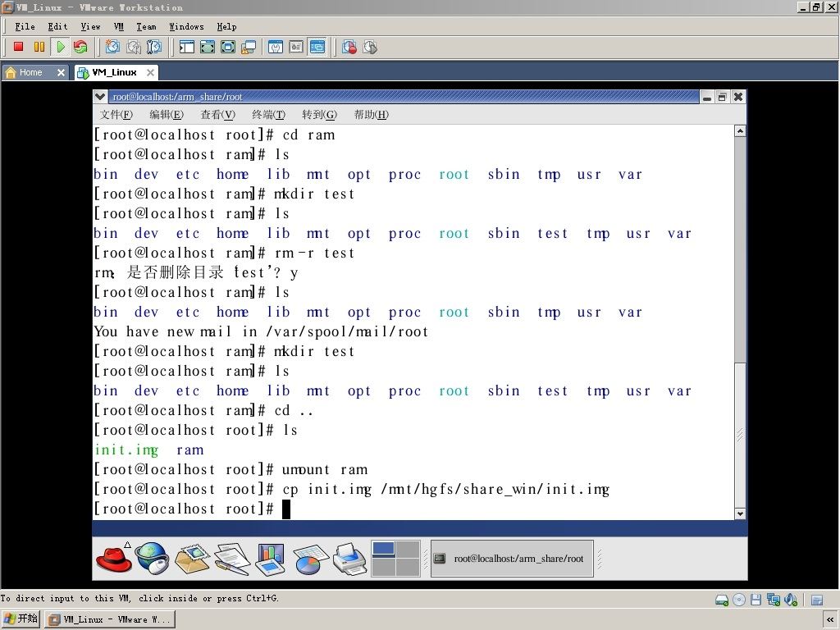Open the Red Hat main menu

(114, 558)
